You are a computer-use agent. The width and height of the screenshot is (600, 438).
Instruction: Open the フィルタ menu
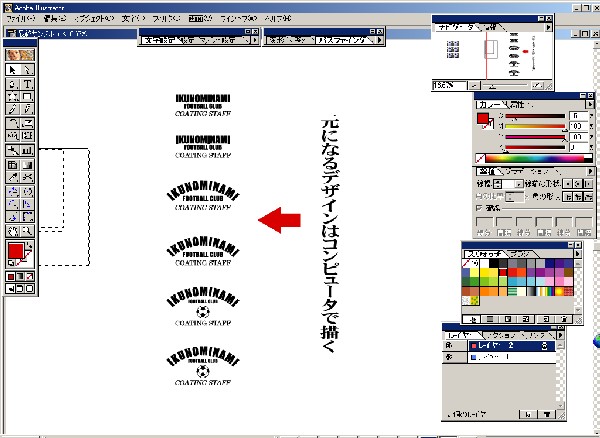(166, 18)
